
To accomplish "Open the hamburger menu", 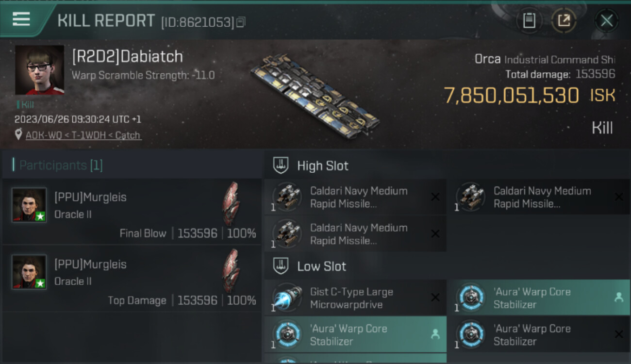I will tap(21, 19).
